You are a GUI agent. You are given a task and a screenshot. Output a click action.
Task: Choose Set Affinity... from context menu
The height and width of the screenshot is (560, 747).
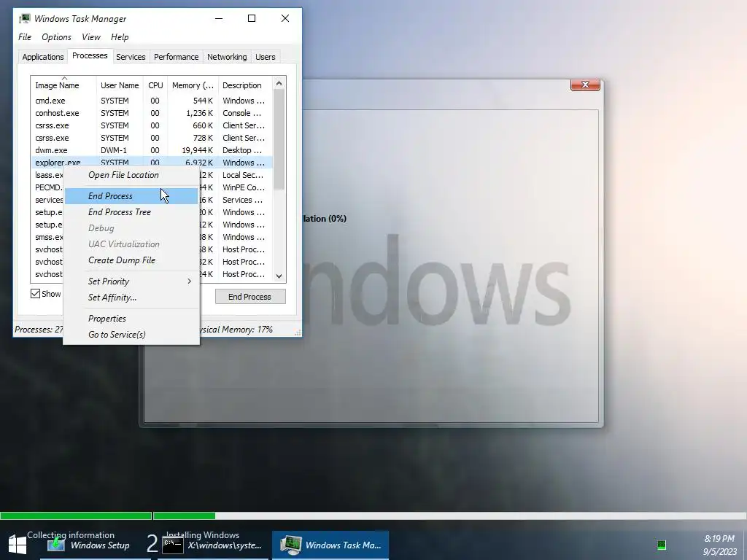coord(131,297)
